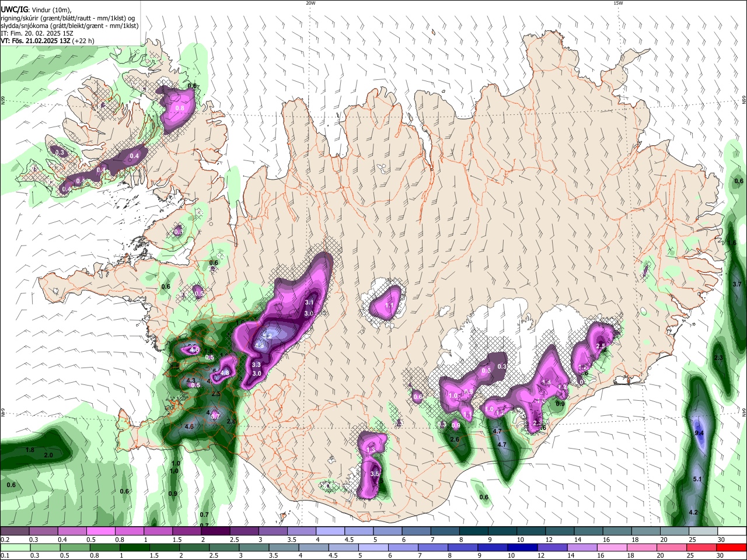Select the white swatch ending the snow scale

tap(732, 531)
